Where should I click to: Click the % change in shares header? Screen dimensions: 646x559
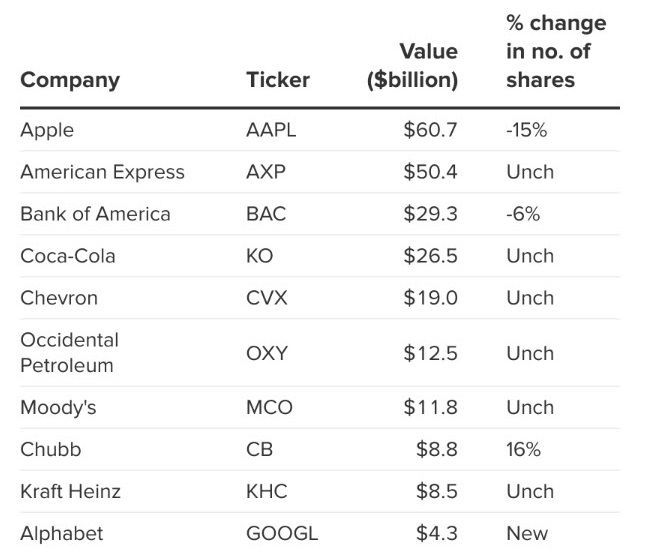[555, 52]
